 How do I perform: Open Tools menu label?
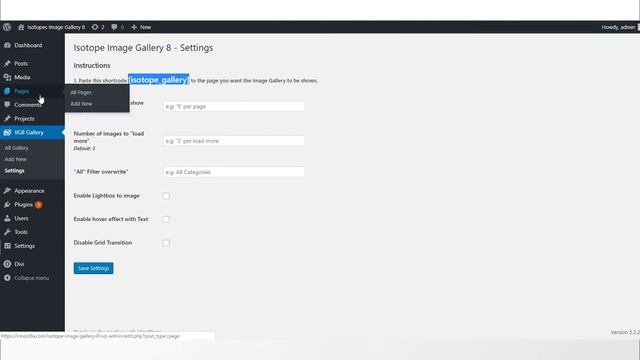21,232
